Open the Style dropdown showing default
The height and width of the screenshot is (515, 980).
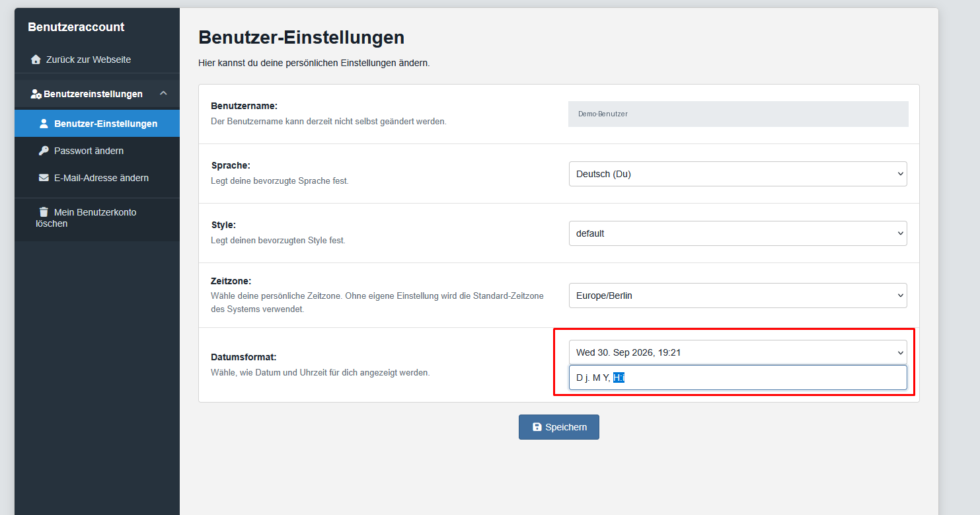(x=737, y=233)
